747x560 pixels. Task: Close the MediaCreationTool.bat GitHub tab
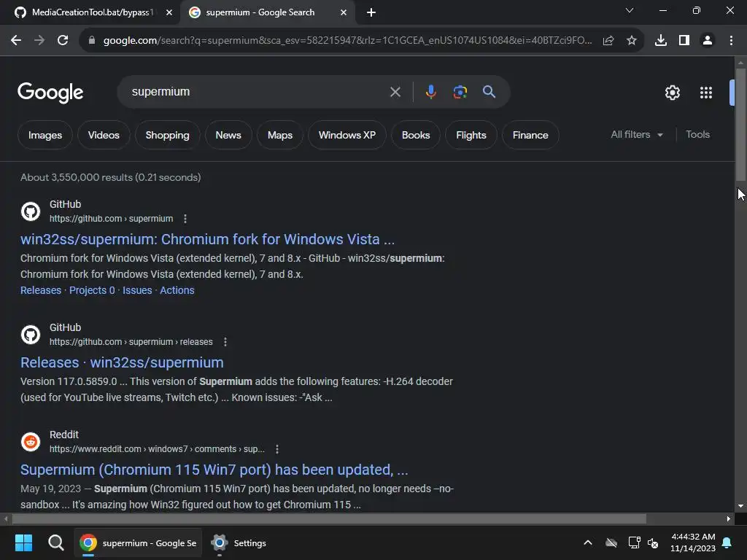coord(169,12)
